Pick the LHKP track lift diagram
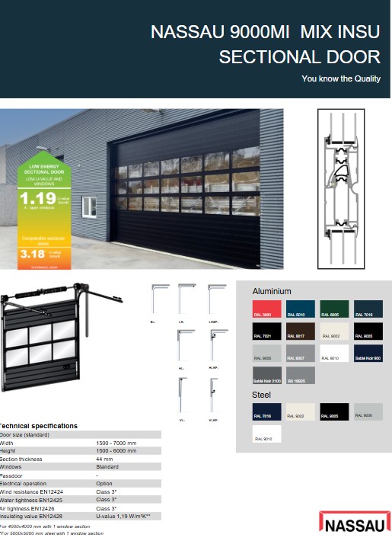 tap(217, 299)
